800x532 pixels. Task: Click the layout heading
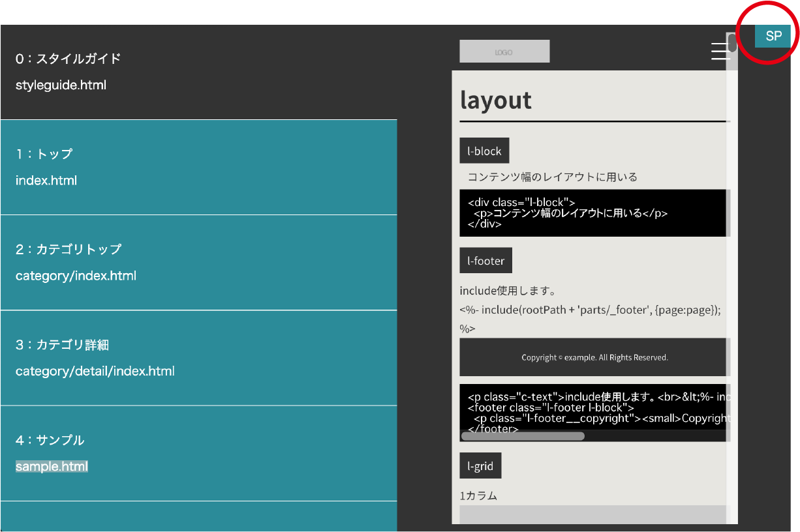pyautogui.click(x=496, y=100)
